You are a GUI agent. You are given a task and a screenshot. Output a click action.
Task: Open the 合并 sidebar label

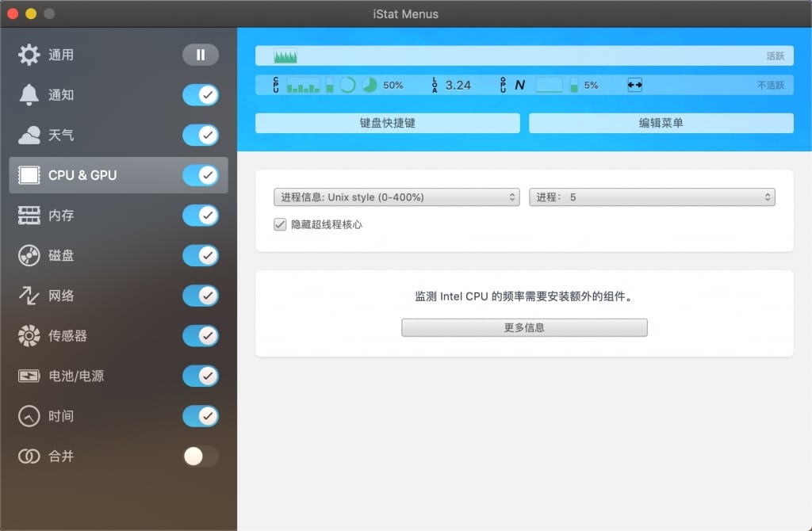pyautogui.click(x=61, y=456)
